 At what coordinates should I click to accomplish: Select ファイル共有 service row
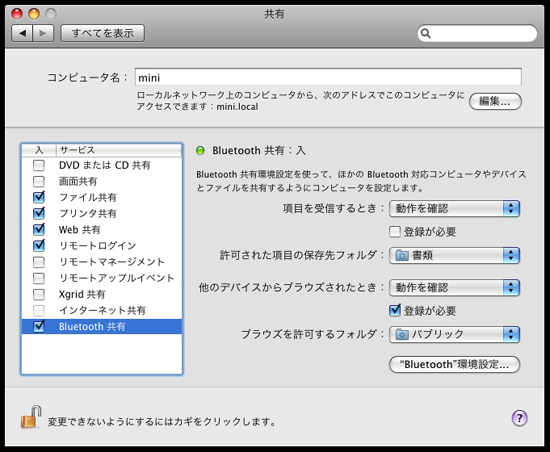[102, 197]
